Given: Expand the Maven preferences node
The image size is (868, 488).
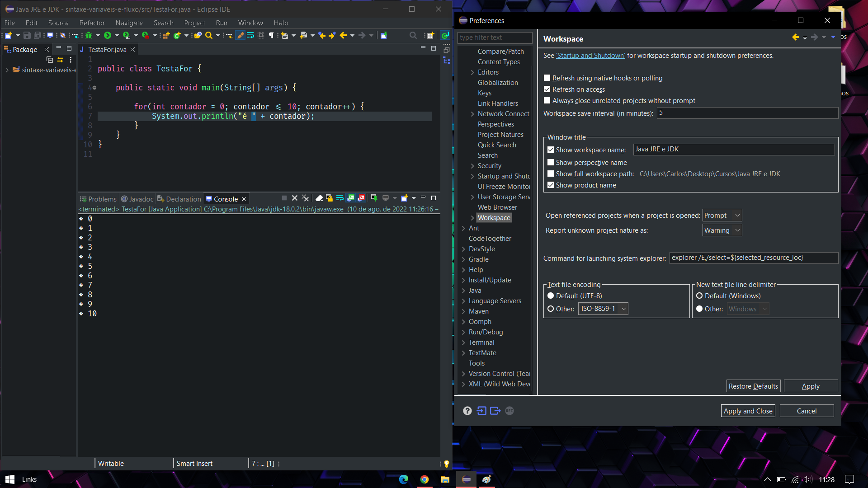Looking at the screenshot, I should 463,311.
